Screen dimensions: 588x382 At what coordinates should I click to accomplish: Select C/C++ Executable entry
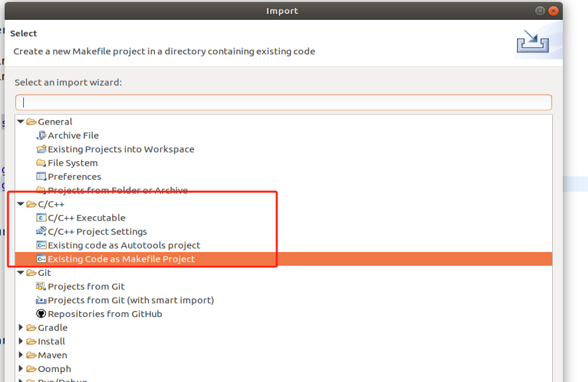[x=87, y=218]
